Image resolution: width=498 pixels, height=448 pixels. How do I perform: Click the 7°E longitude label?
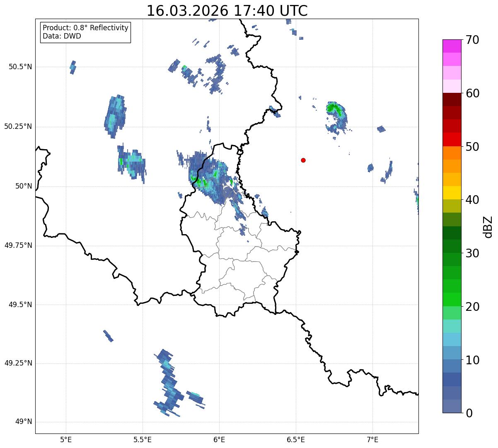pos(372,439)
